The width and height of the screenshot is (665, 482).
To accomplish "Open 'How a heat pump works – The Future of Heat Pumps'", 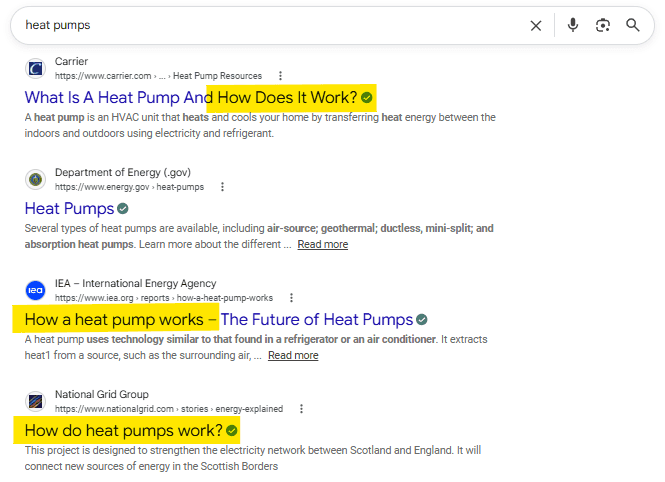I will [219, 320].
